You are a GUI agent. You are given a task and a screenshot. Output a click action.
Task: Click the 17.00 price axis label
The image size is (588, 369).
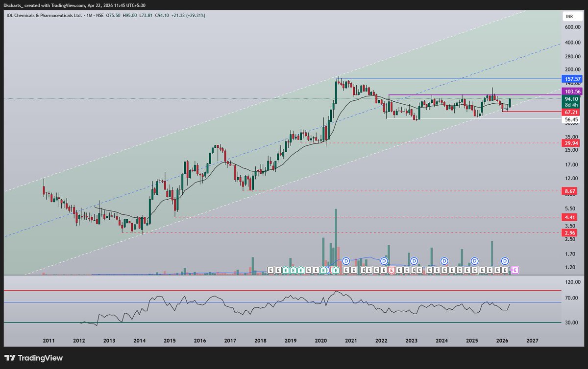coord(572,164)
